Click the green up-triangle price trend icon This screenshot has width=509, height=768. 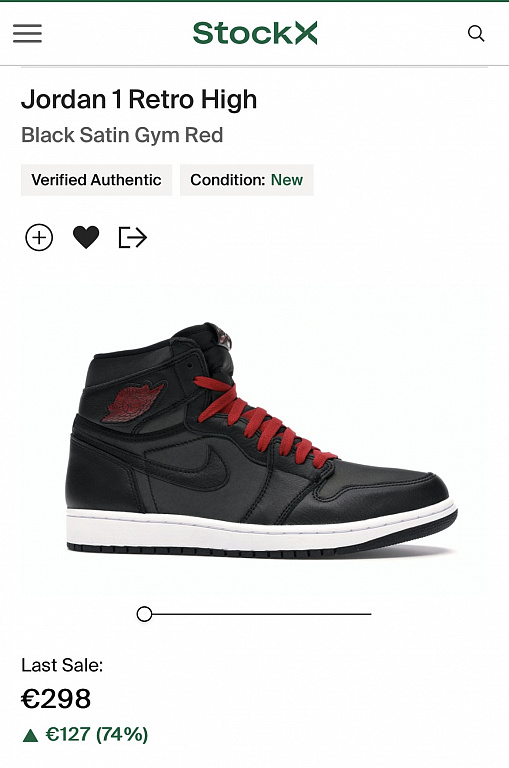(30, 735)
